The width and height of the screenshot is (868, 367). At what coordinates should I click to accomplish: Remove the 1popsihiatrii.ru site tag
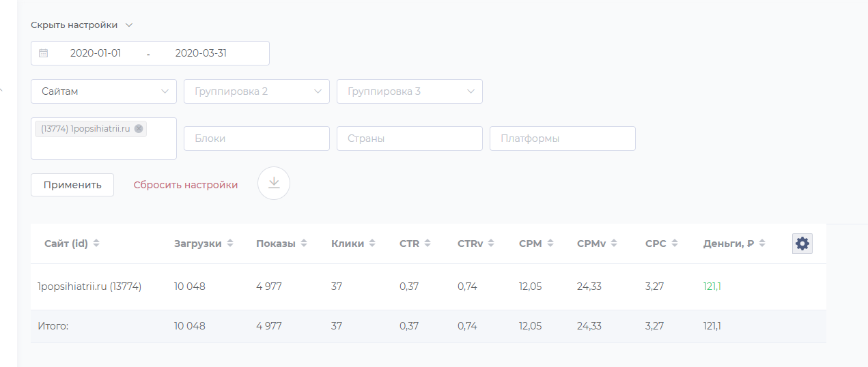click(x=139, y=128)
